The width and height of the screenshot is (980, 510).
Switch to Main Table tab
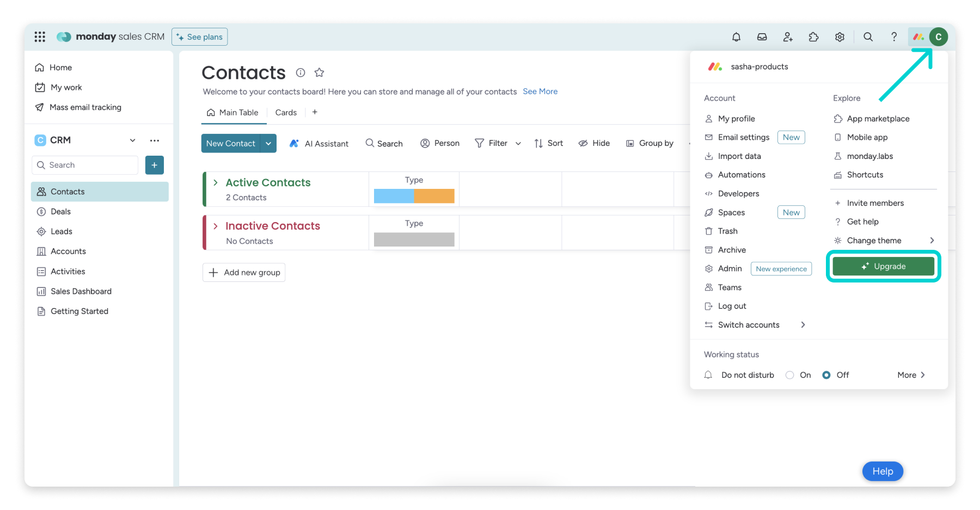(x=232, y=113)
